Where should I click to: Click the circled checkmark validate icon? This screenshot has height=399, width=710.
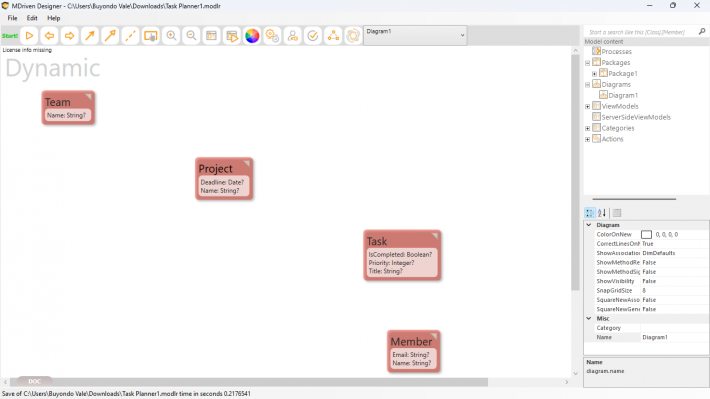point(313,36)
